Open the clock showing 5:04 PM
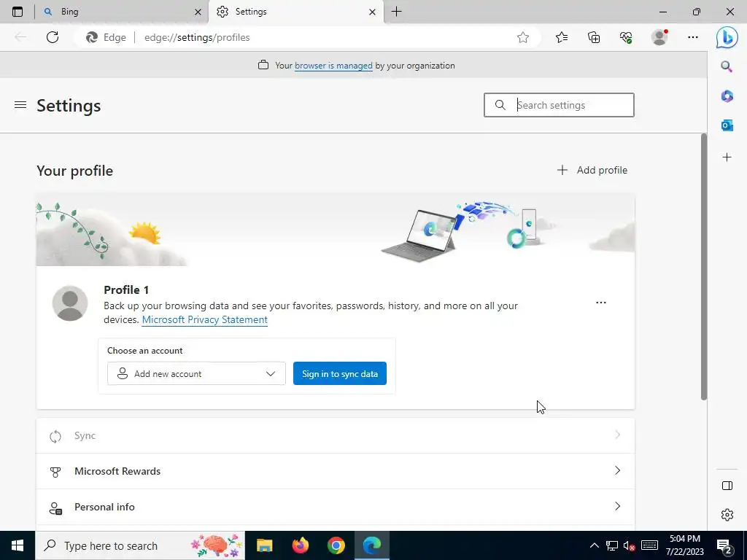Viewport: 747px width, 560px height. point(684,545)
